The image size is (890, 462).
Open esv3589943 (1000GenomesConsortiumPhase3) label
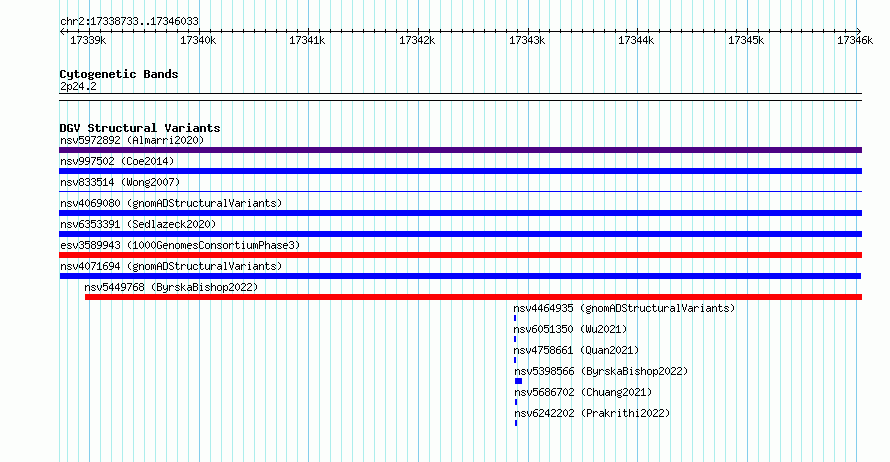[180, 245]
